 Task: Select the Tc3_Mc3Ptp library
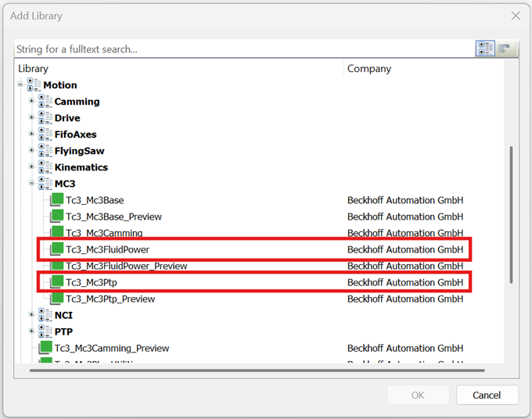[92, 282]
